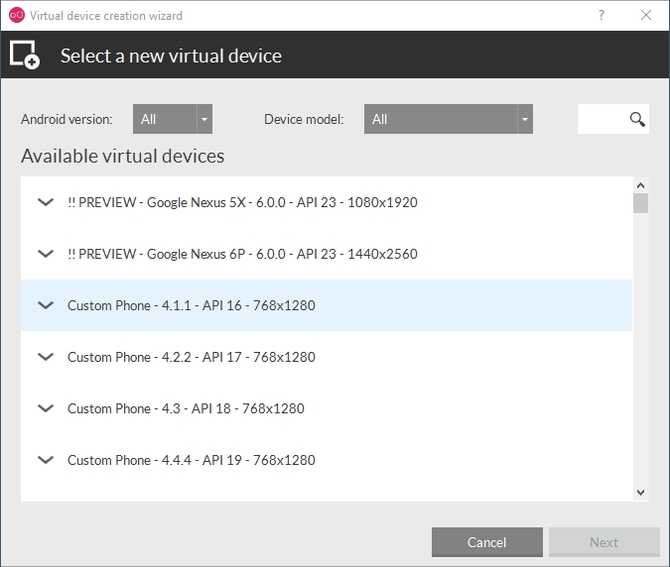
Task: Expand Custom Phone 4.1.1 API 16 chevron
Action: (x=46, y=305)
